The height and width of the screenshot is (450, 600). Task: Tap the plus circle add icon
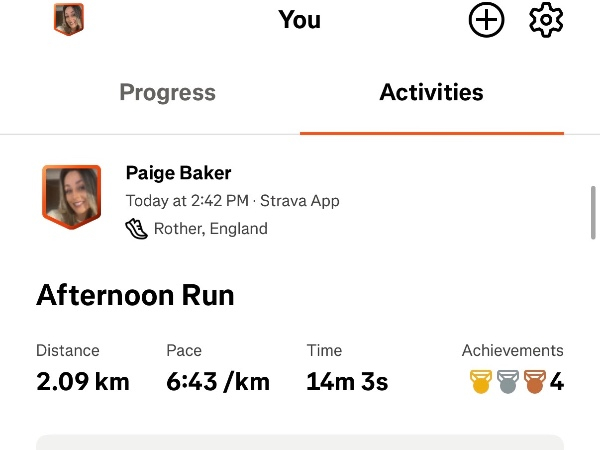pyautogui.click(x=487, y=20)
